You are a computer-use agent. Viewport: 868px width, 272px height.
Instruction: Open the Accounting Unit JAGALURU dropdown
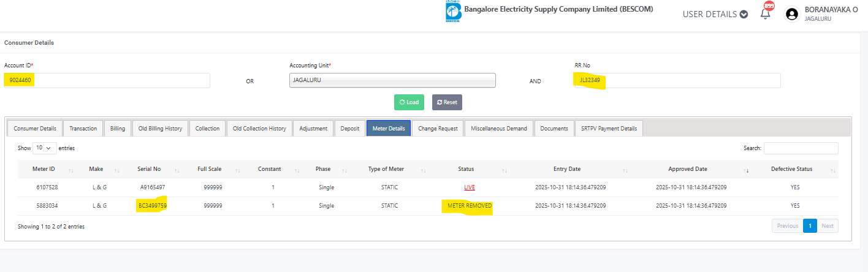click(x=392, y=80)
